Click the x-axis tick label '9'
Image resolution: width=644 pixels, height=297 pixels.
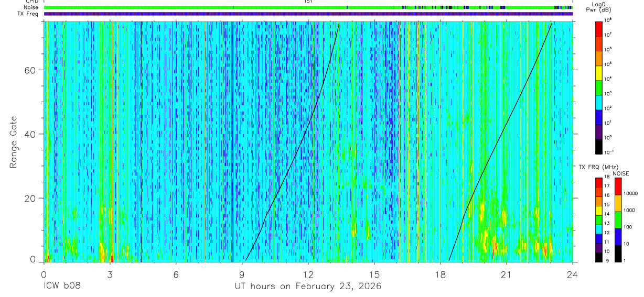(242, 274)
